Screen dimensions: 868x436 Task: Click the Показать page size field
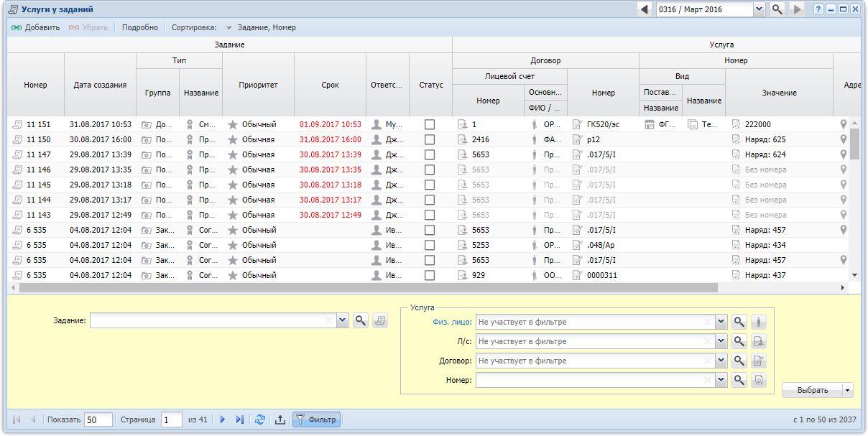[98, 419]
